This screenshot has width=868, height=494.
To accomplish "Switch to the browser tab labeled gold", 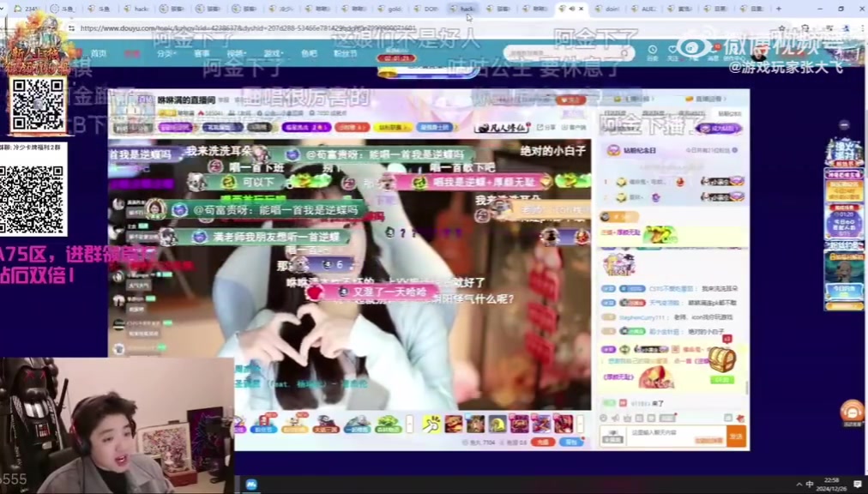I will (x=390, y=9).
